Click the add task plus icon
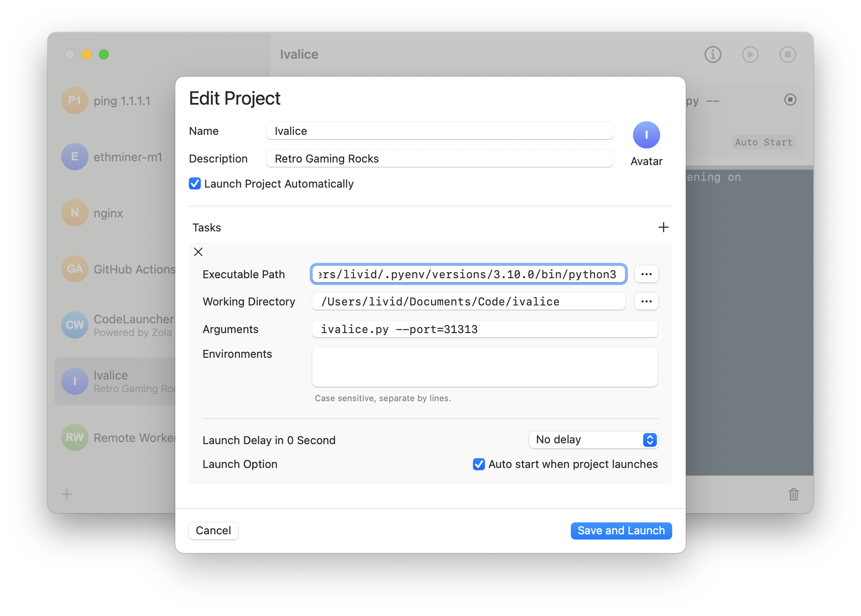This screenshot has height=616, width=861. (663, 227)
